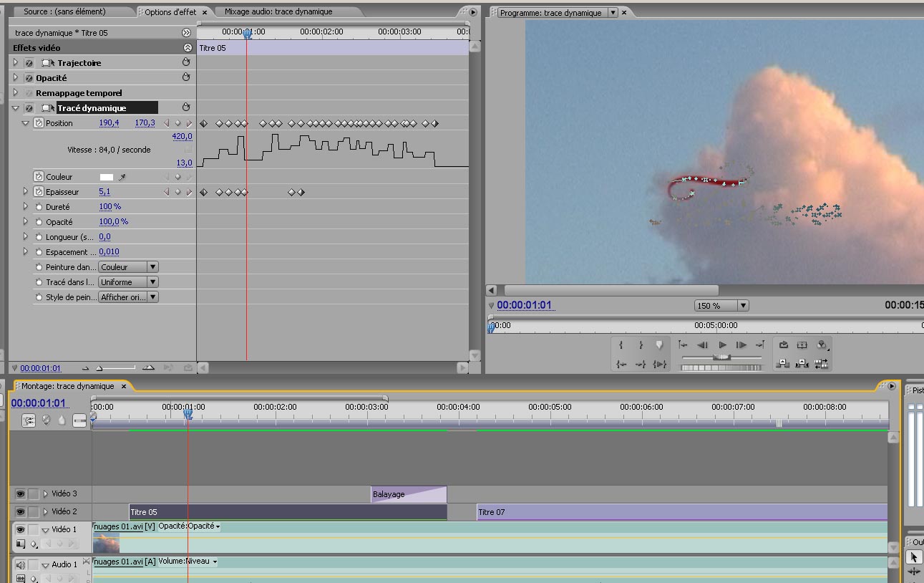Hide the Vidéo 3 track with eye icon
The width and height of the screenshot is (924, 583).
(20, 493)
